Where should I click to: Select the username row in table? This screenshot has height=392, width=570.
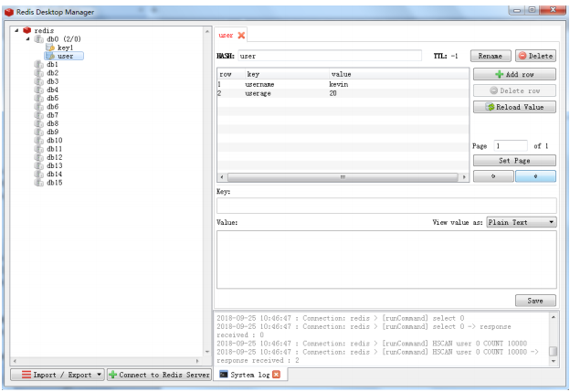click(x=343, y=84)
